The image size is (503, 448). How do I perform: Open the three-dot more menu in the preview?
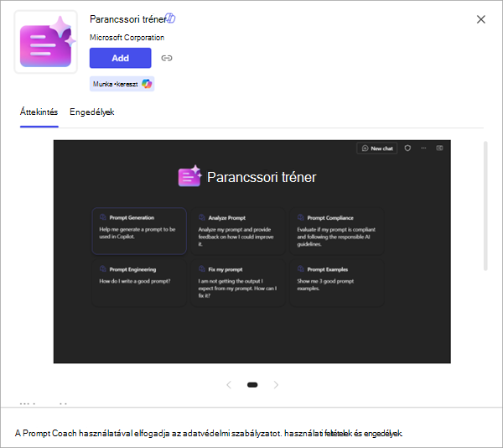[x=423, y=148]
